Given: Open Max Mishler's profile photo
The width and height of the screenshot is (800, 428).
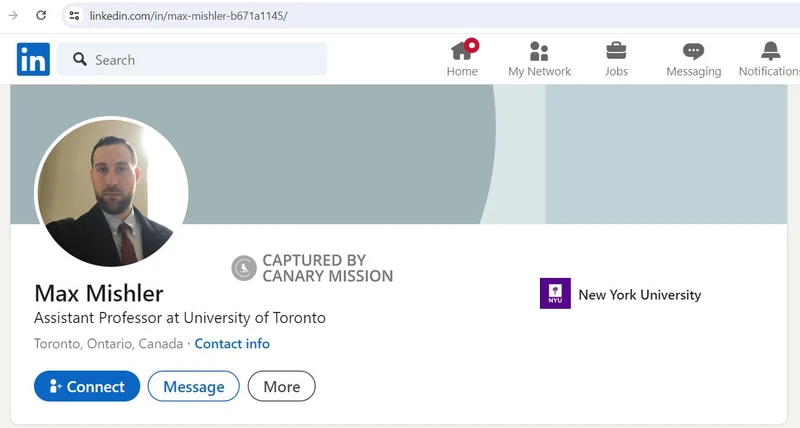Looking at the screenshot, I should [x=111, y=192].
